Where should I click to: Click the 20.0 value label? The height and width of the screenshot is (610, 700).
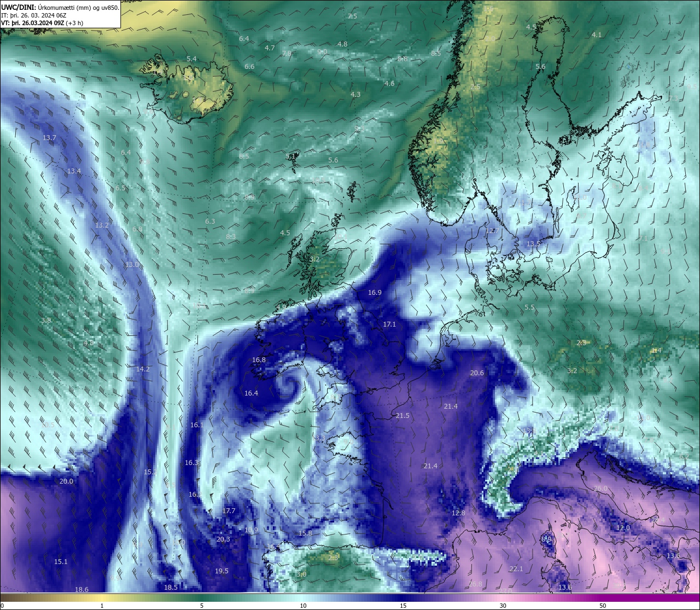[66, 481]
